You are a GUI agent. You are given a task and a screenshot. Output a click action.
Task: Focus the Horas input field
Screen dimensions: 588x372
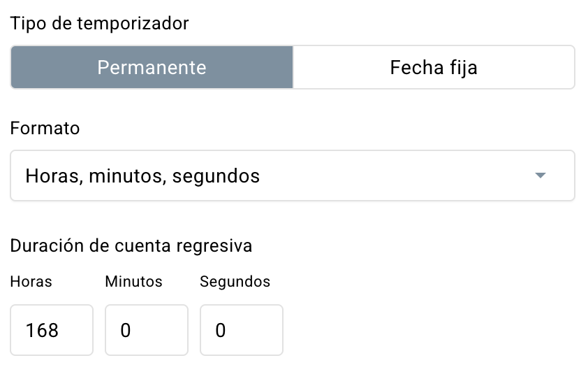point(52,330)
